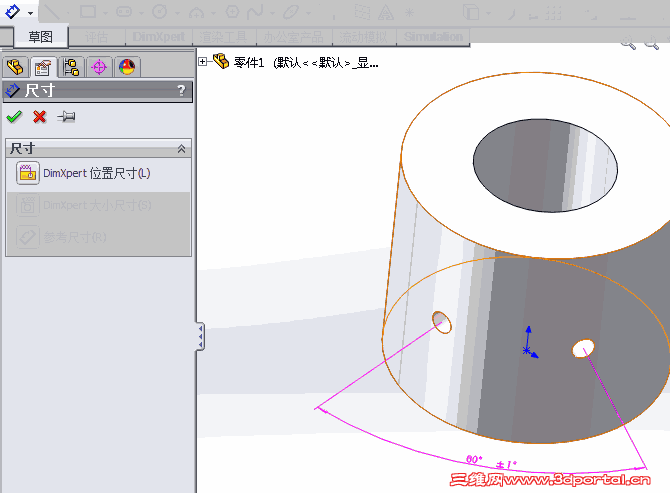Click the 零件1 part icon in flyout tree
This screenshot has height=493, width=670.
221,62
